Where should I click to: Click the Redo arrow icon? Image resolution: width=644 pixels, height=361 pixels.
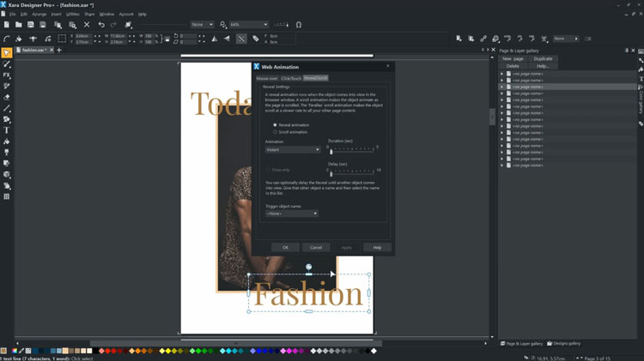(x=113, y=25)
